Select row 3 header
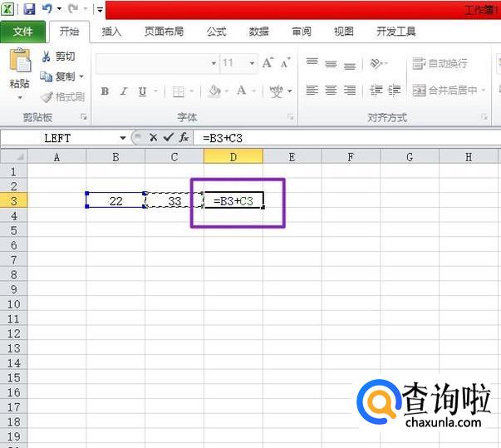Viewport: 501px width, 448px height. pyautogui.click(x=14, y=201)
